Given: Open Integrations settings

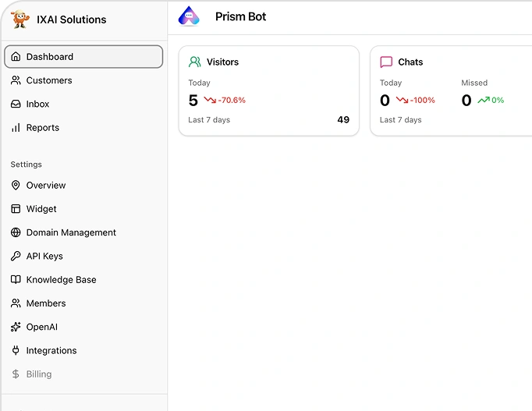Looking at the screenshot, I should point(83,350).
